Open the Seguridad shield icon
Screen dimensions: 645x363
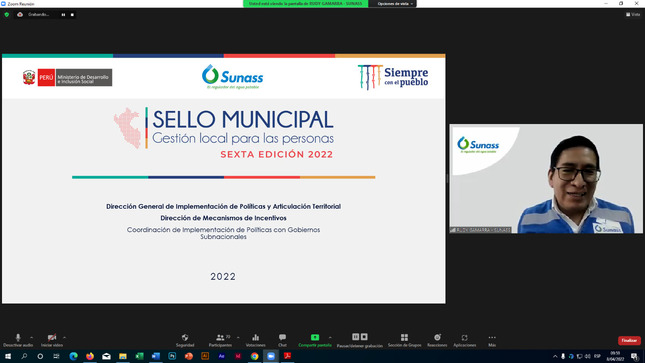click(185, 340)
